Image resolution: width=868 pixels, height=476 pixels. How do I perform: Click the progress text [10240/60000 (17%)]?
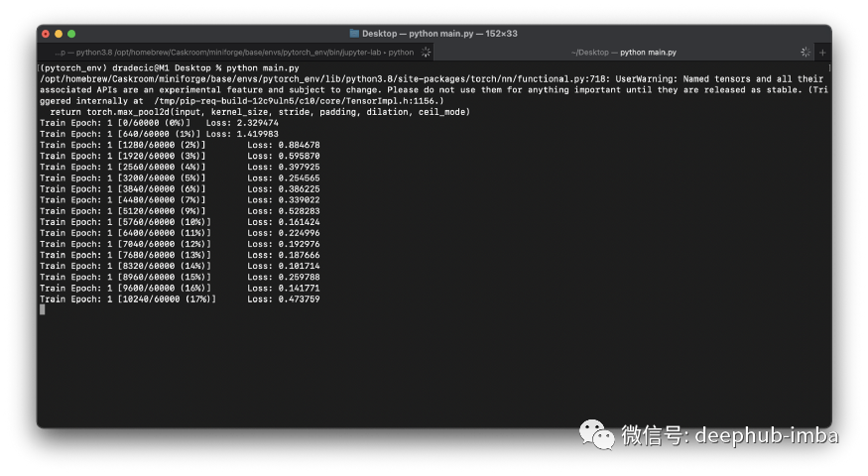[x=167, y=299]
